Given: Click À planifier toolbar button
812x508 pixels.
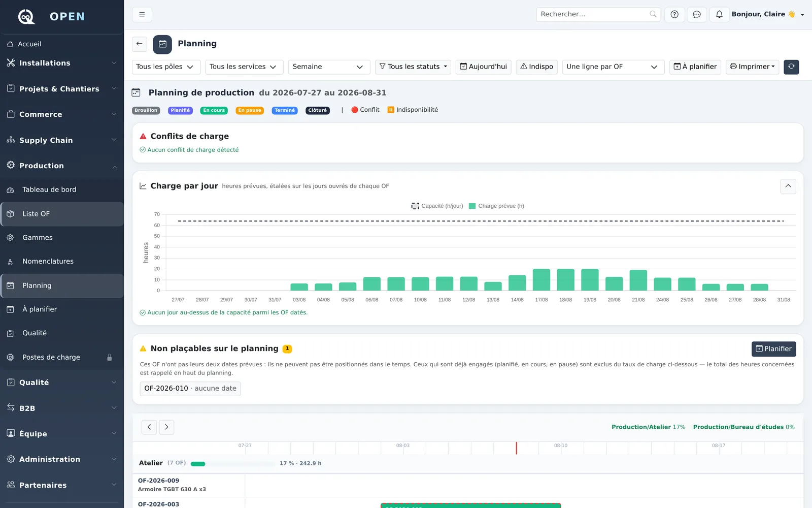Looking at the screenshot, I should (695, 67).
